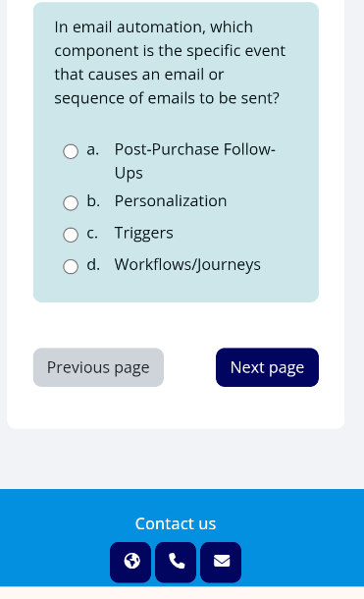Click the 'Post-Purchase Follow-Ups' answer label
Screen dimensions: 364x599
[x=195, y=161]
